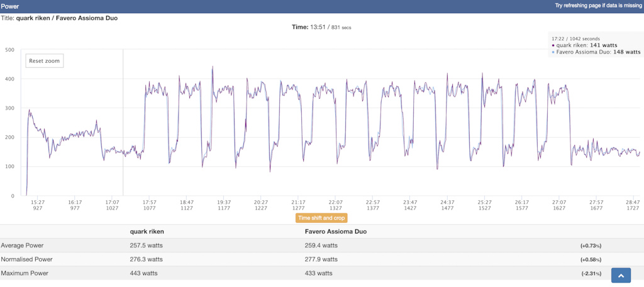
Task: Click the quark riken column header
Action: pyautogui.click(x=147, y=232)
